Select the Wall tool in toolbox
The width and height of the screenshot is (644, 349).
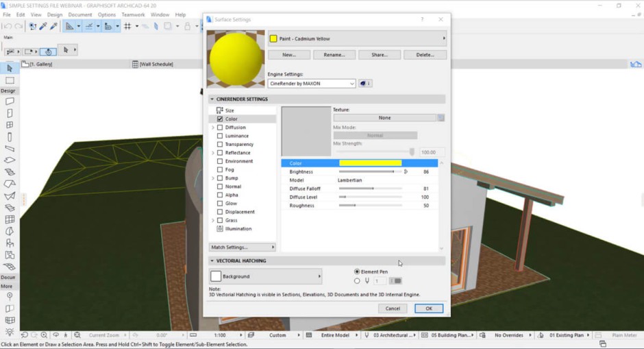(x=10, y=101)
